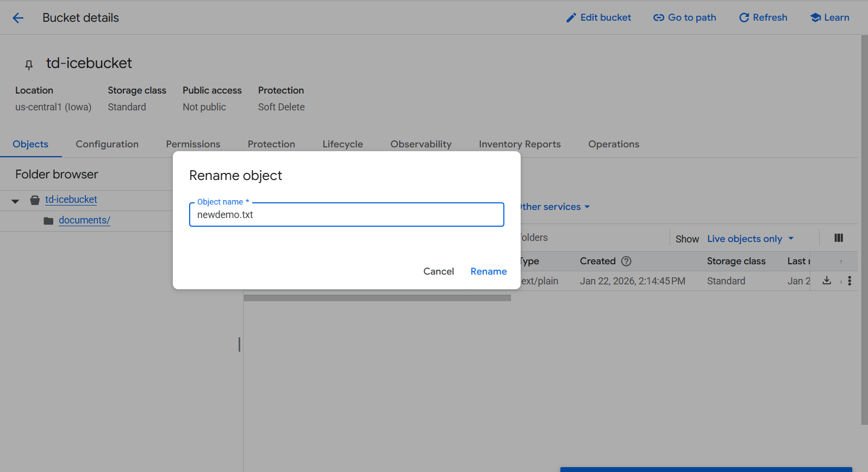Click the horizontal scrollbar under the table

pos(377,298)
